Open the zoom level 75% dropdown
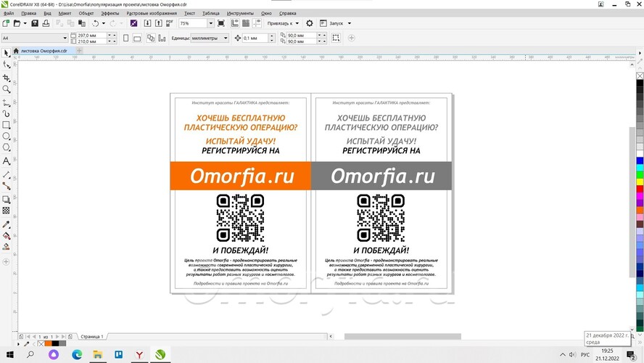 click(211, 23)
